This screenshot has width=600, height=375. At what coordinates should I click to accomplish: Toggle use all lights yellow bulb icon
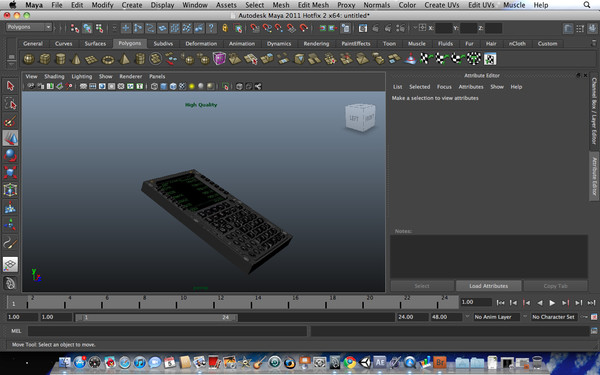point(192,86)
